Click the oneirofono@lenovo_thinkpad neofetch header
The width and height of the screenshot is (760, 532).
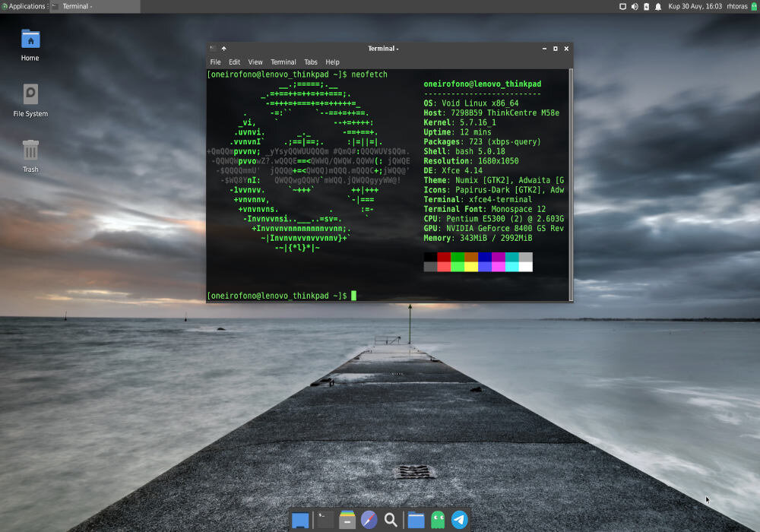pyautogui.click(x=483, y=84)
